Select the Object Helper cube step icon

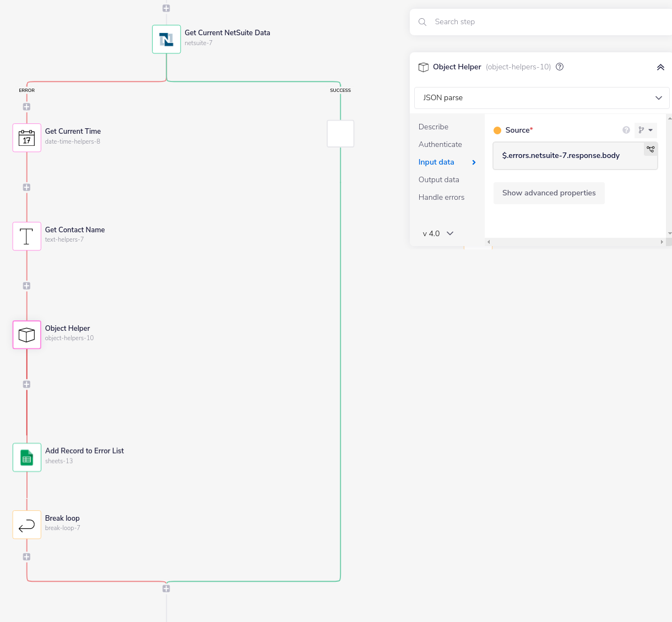pyautogui.click(x=27, y=335)
